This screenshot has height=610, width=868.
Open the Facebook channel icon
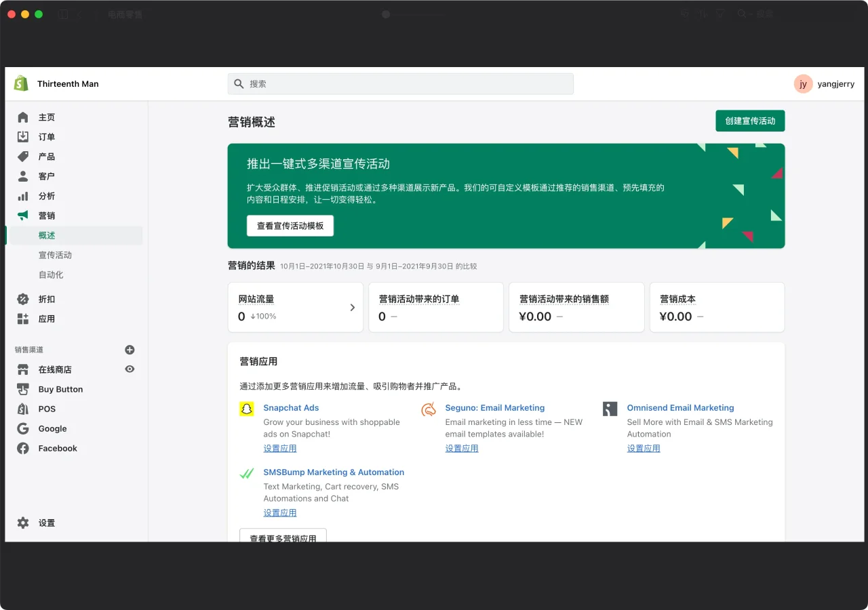click(x=23, y=448)
